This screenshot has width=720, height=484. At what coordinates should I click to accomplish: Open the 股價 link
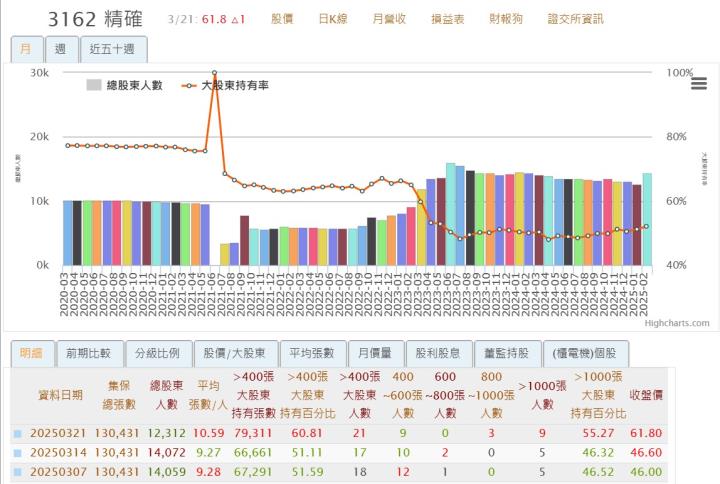282,19
